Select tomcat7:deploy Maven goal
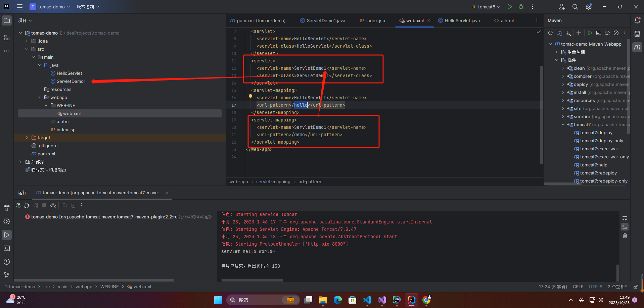 (596, 133)
